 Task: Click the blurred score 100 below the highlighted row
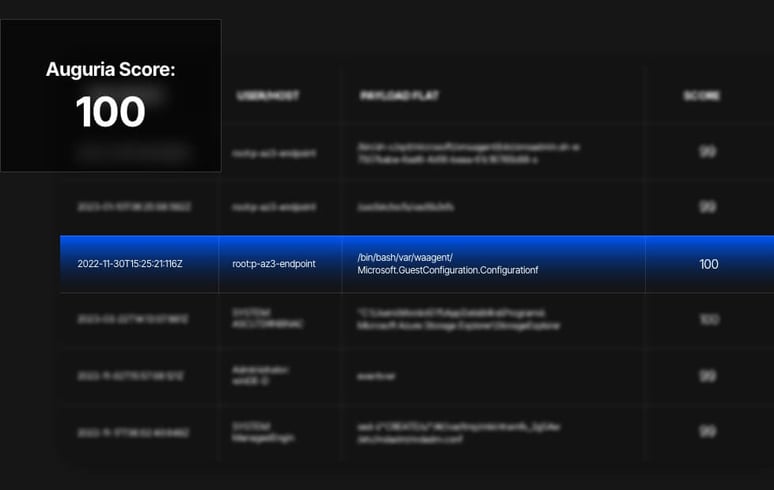[x=708, y=319]
